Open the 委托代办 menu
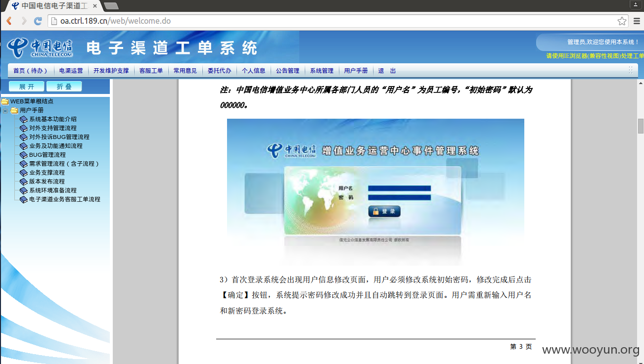Screen dimensions: 644x364 pyautogui.click(x=219, y=71)
